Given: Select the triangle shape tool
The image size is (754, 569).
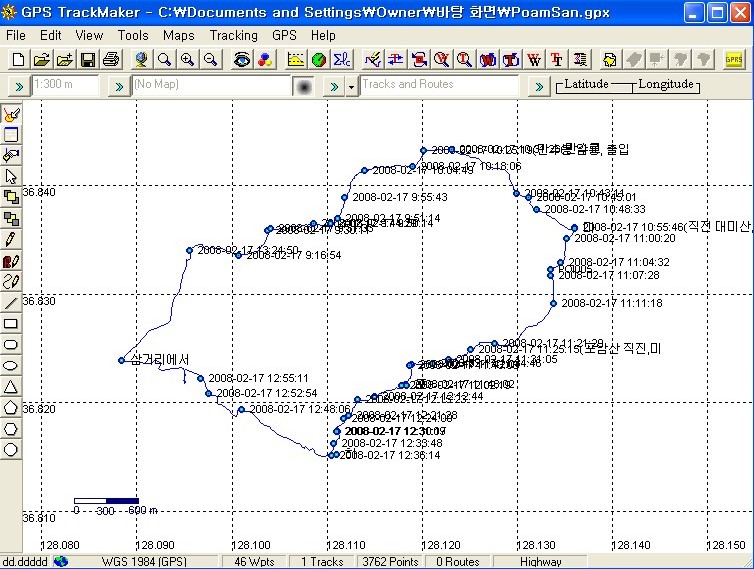Looking at the screenshot, I should pyautogui.click(x=11, y=387).
